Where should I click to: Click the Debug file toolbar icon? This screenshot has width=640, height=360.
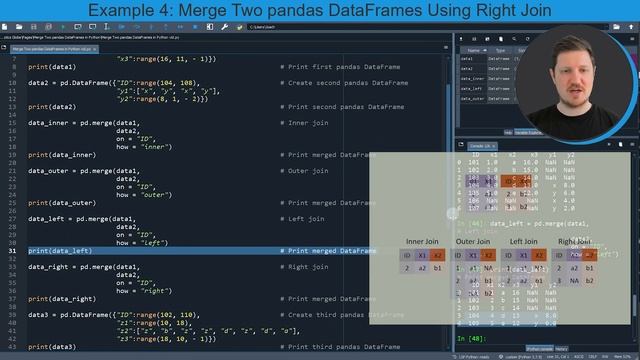pyautogui.click(x=122, y=27)
